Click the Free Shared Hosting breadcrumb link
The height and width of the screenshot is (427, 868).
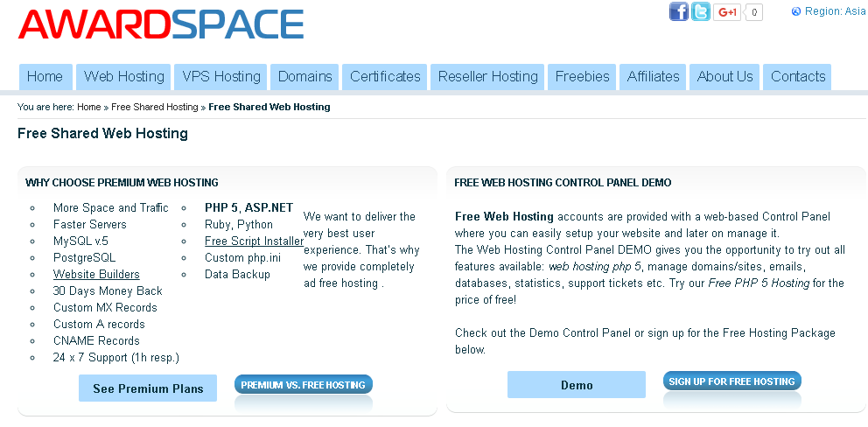point(155,107)
